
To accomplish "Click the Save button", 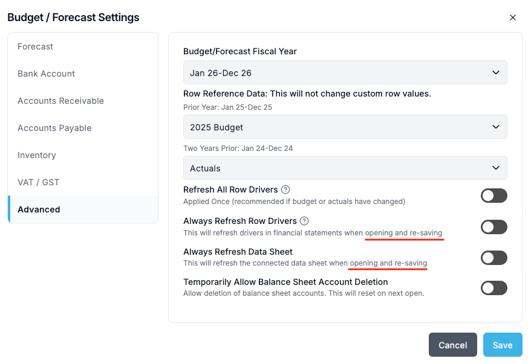I will pyautogui.click(x=503, y=345).
